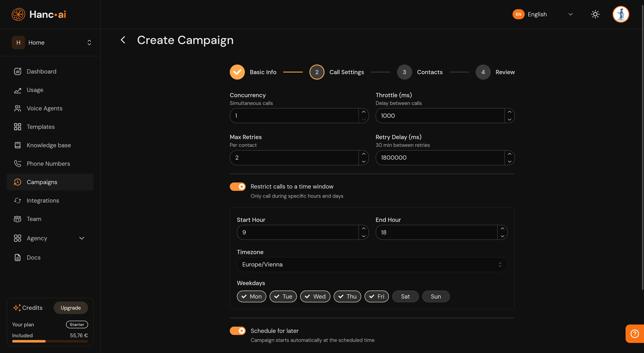Toggle light mode with the sun icon

tap(595, 14)
